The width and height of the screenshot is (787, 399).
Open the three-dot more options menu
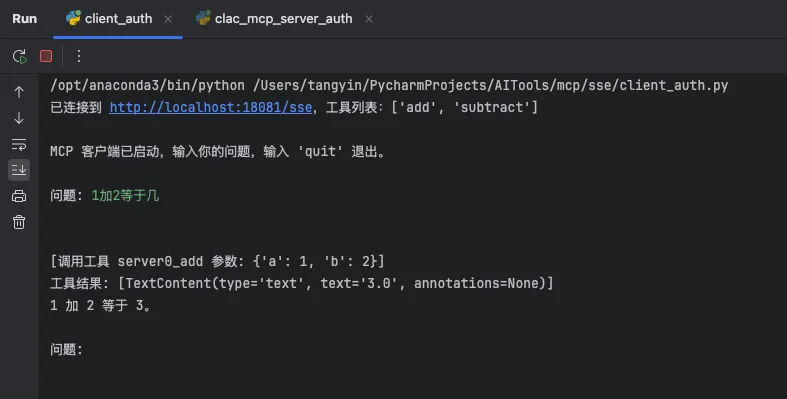coord(79,56)
